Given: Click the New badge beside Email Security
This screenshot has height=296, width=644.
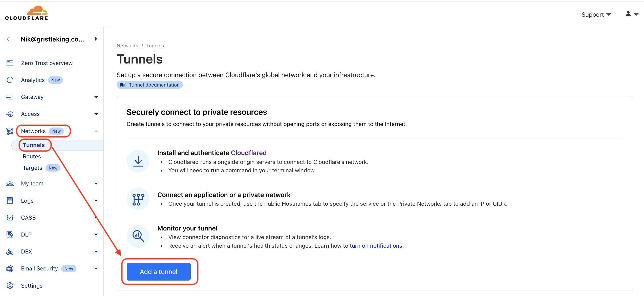Looking at the screenshot, I should 69,269.
